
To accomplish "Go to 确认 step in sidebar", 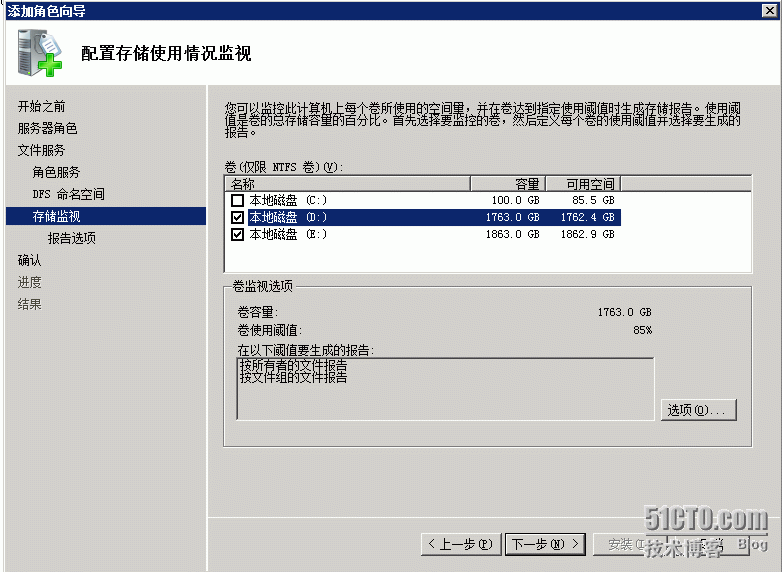I will point(29,260).
